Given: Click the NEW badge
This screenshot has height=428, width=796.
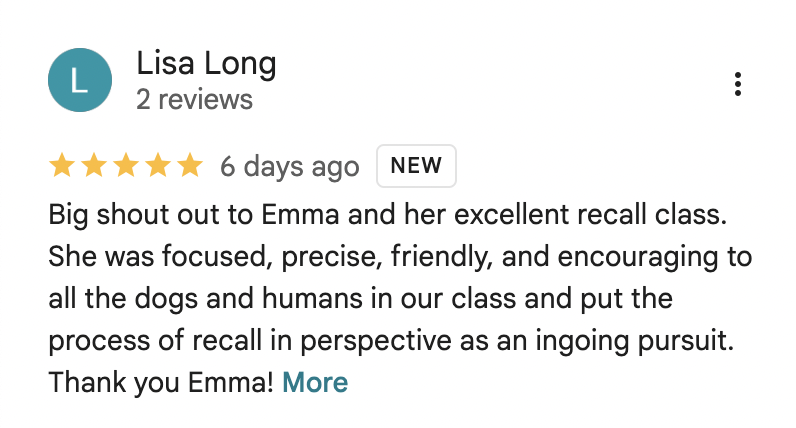Looking at the screenshot, I should pyautogui.click(x=416, y=166).
